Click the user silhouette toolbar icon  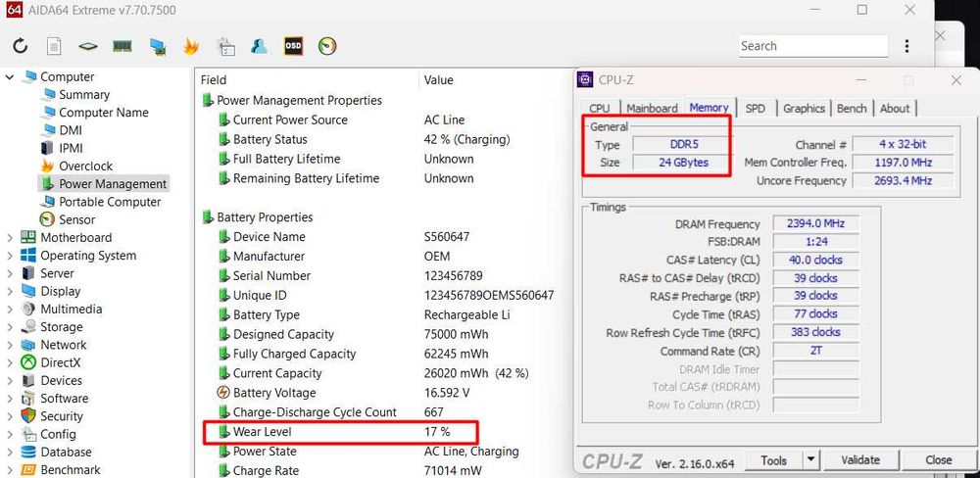[x=259, y=46]
